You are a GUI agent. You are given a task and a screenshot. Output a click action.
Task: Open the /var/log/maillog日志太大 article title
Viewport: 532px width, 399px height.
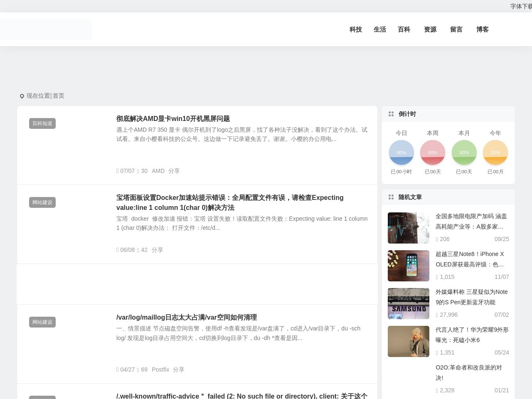[x=187, y=318]
